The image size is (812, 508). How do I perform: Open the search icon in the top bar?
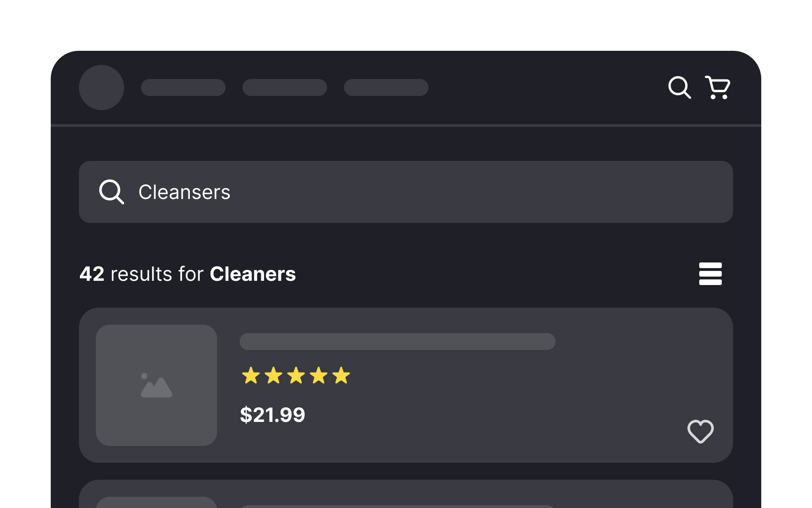tap(679, 87)
